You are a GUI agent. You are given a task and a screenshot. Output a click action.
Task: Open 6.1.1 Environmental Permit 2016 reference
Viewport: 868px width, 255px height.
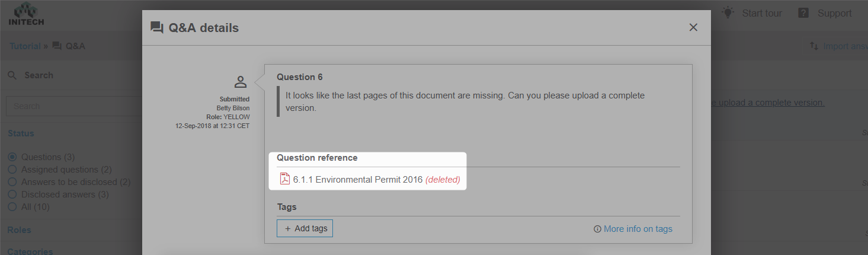pyautogui.click(x=358, y=179)
